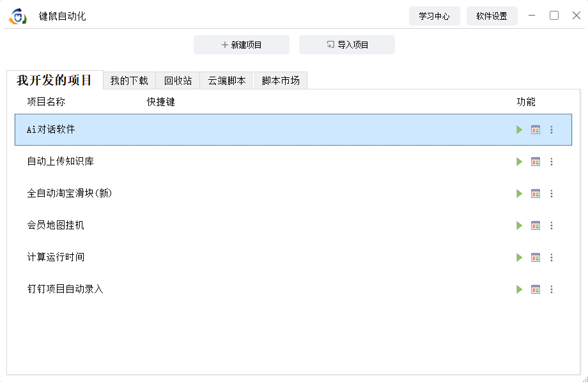The width and height of the screenshot is (588, 382).
Task: Select the 会员地图挂机 project name
Action: coord(56,225)
